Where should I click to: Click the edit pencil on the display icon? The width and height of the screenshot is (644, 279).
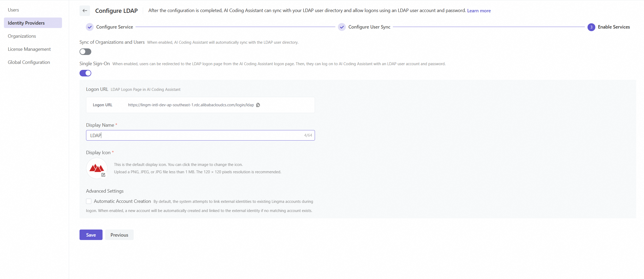(103, 175)
